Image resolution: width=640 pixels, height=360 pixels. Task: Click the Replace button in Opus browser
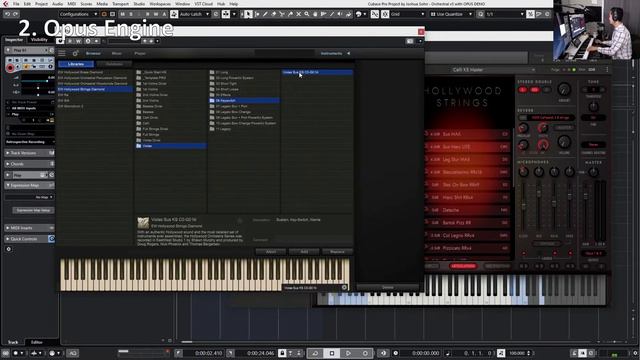(337, 252)
